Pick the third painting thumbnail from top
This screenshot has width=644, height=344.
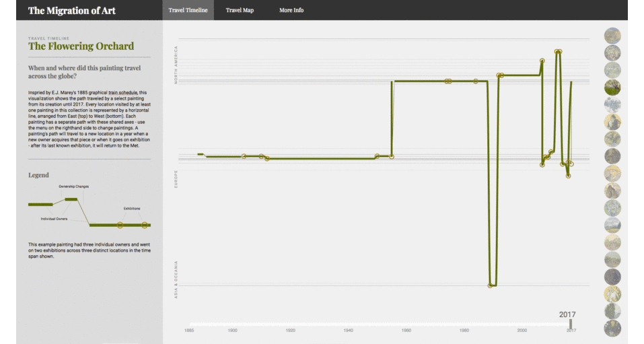[612, 70]
